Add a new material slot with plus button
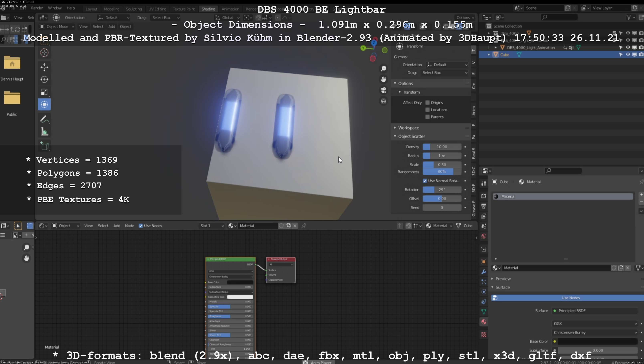Image resolution: width=644 pixels, height=364 pixels. tap(641, 195)
